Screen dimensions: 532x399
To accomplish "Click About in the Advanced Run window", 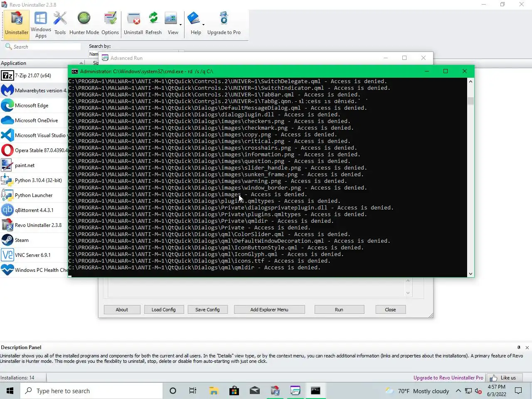I will pos(122,310).
